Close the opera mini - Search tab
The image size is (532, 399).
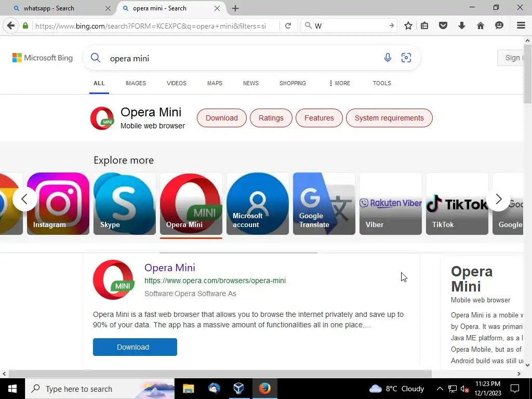point(217,8)
